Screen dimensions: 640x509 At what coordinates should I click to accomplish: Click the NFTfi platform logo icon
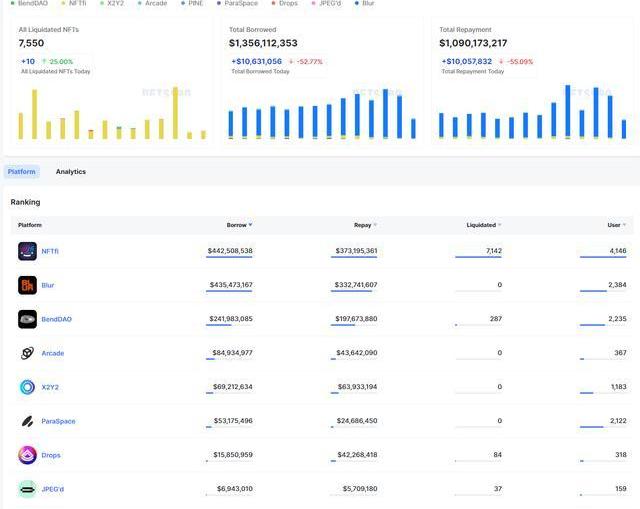click(27, 251)
